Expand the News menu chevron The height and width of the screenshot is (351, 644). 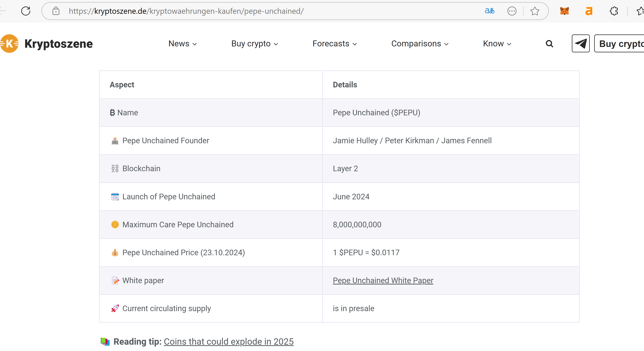pyautogui.click(x=195, y=44)
